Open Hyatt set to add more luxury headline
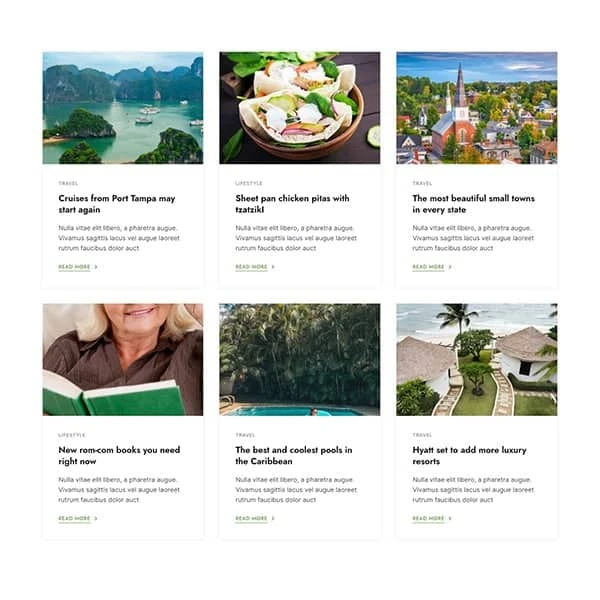 tap(470, 455)
